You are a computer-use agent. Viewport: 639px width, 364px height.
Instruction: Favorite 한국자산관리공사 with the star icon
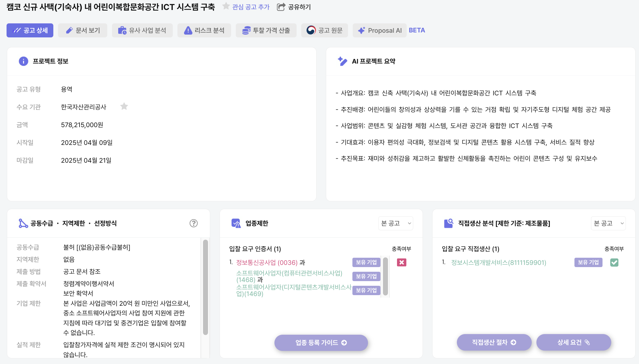(x=124, y=107)
